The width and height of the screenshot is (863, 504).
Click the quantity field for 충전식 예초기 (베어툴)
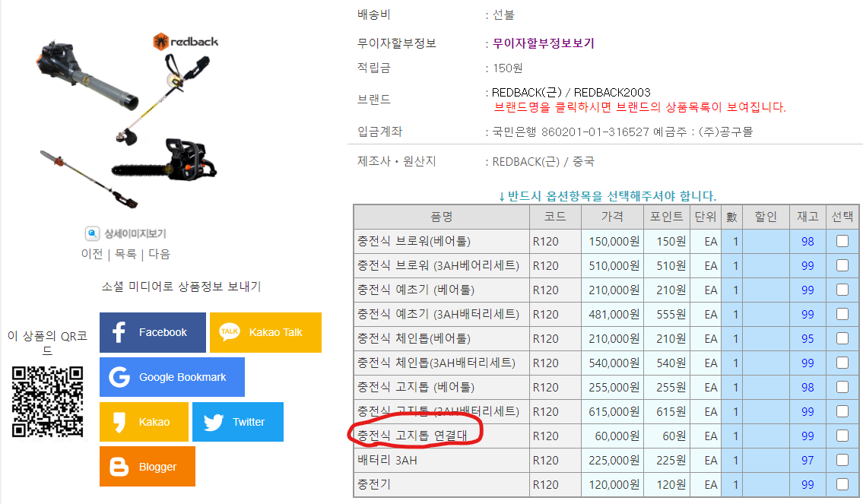point(735,290)
